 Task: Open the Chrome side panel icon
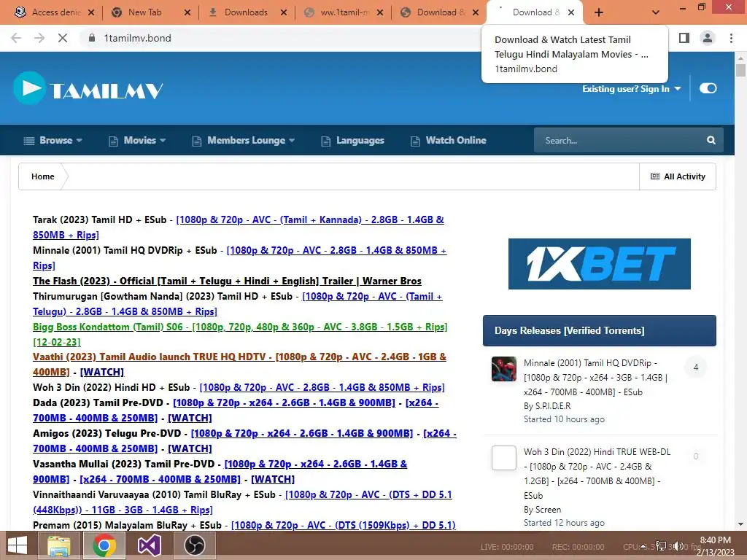coord(684,38)
